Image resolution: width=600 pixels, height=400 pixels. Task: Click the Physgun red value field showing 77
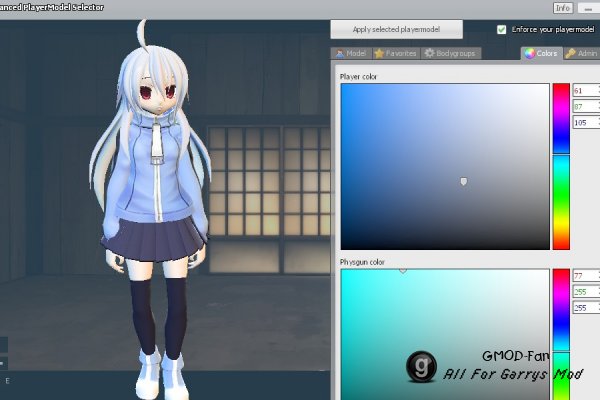point(586,276)
